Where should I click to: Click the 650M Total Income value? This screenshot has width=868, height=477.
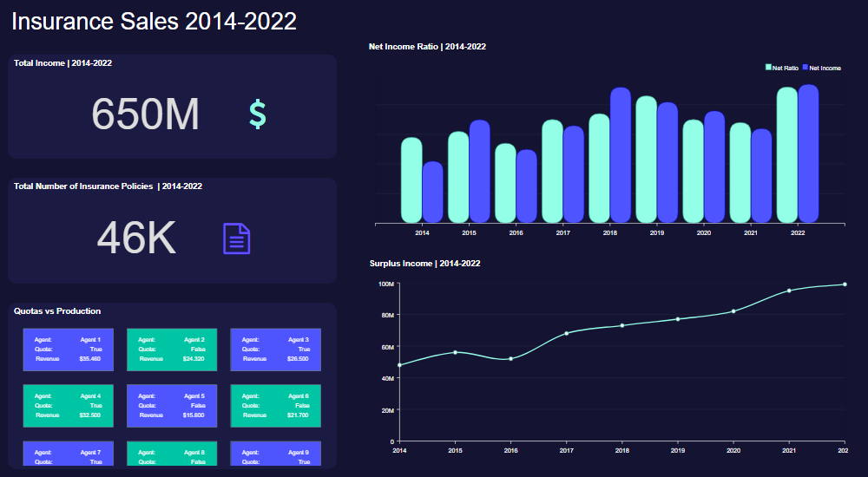pos(145,114)
